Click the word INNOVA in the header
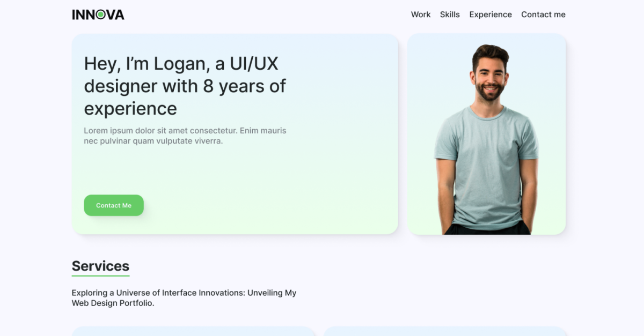The height and width of the screenshot is (336, 644). [x=98, y=14]
